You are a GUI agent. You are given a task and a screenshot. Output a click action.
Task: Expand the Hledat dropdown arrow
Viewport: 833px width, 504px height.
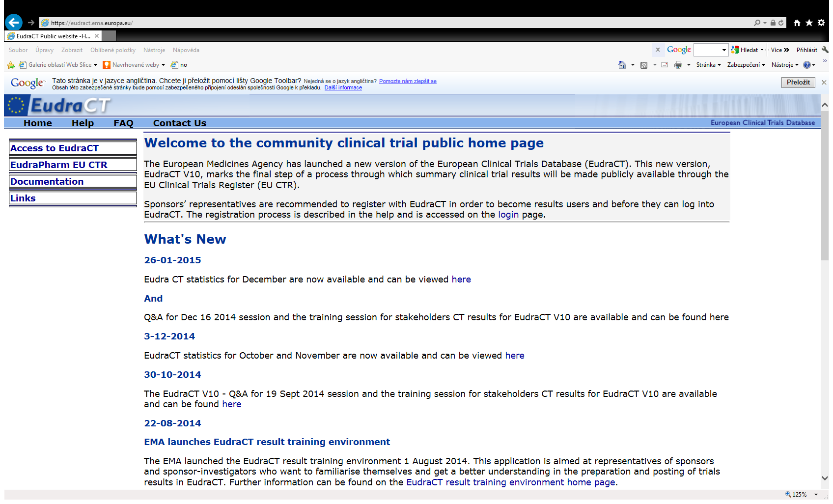pyautogui.click(x=762, y=50)
